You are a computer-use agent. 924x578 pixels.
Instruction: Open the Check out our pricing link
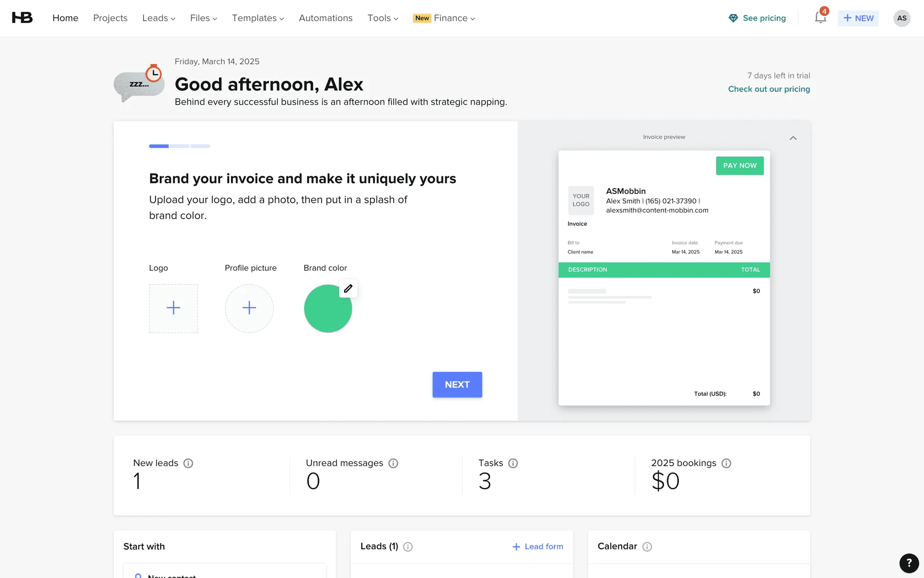769,89
